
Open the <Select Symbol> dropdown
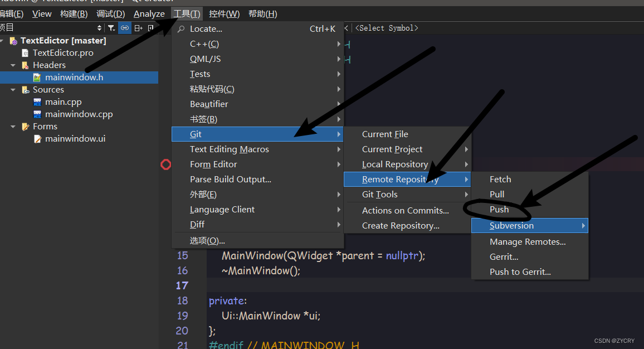[387, 28]
